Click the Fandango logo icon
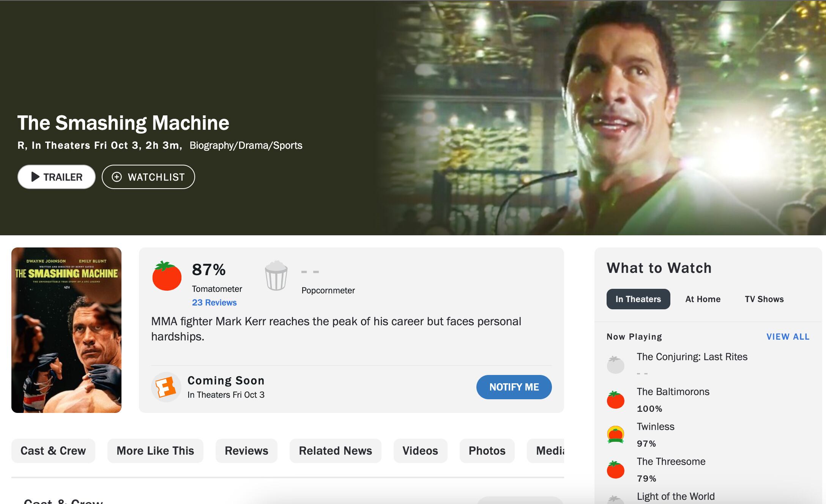The width and height of the screenshot is (826, 504). tap(166, 387)
